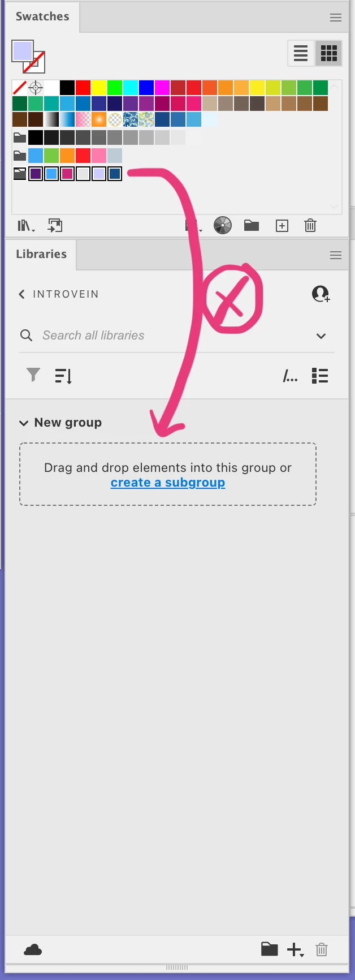Select the New group heading
The image size is (355, 980).
pyautogui.click(x=68, y=423)
